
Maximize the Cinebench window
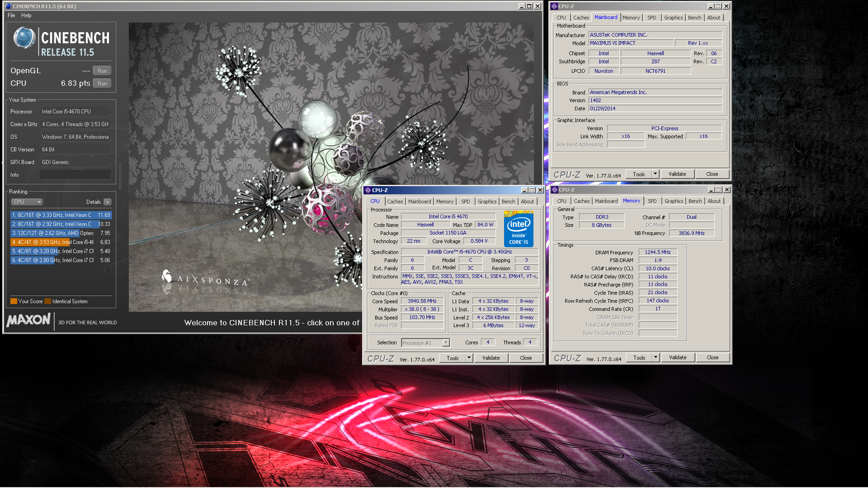pos(529,6)
